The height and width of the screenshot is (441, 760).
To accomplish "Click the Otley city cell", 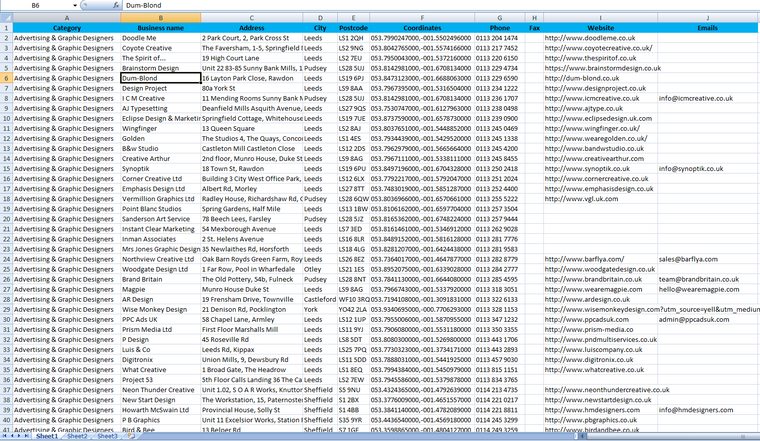I will [320, 269].
